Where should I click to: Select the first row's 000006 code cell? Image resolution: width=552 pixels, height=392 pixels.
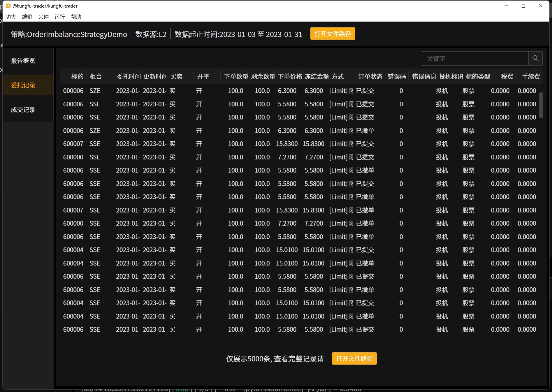[x=73, y=91]
